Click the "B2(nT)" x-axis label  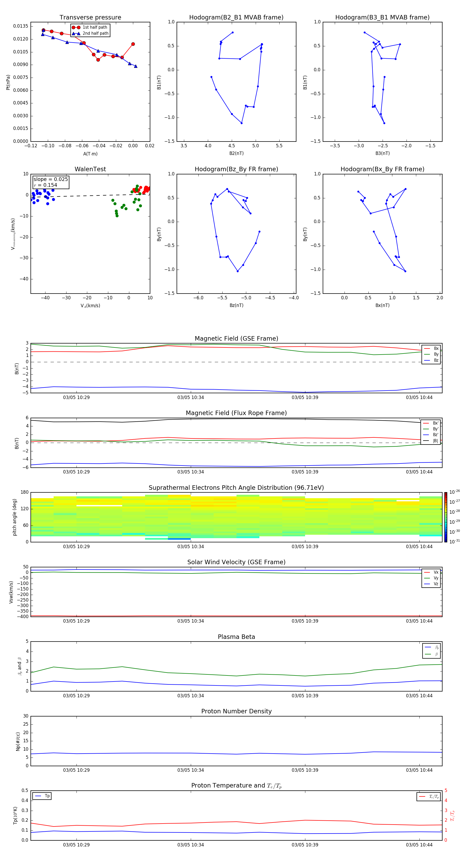pos(236,153)
